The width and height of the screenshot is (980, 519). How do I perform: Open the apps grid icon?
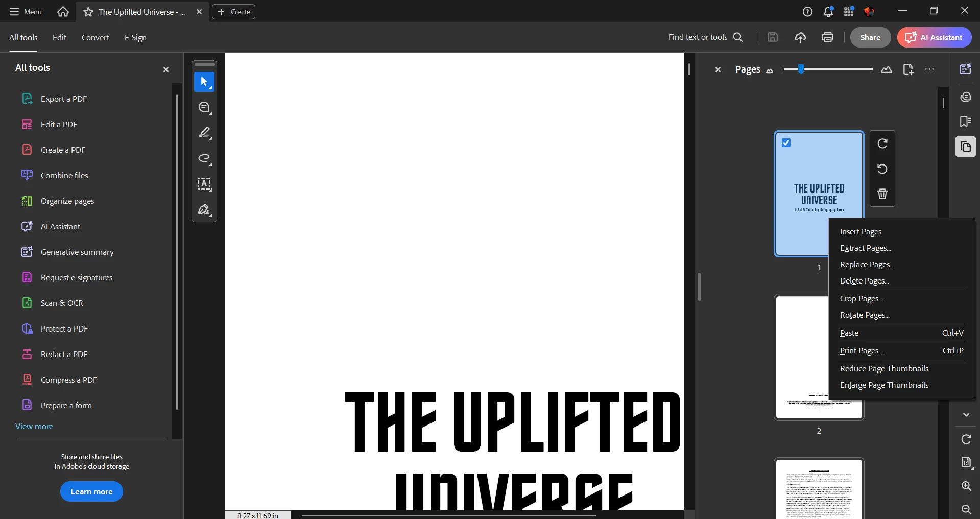(849, 12)
